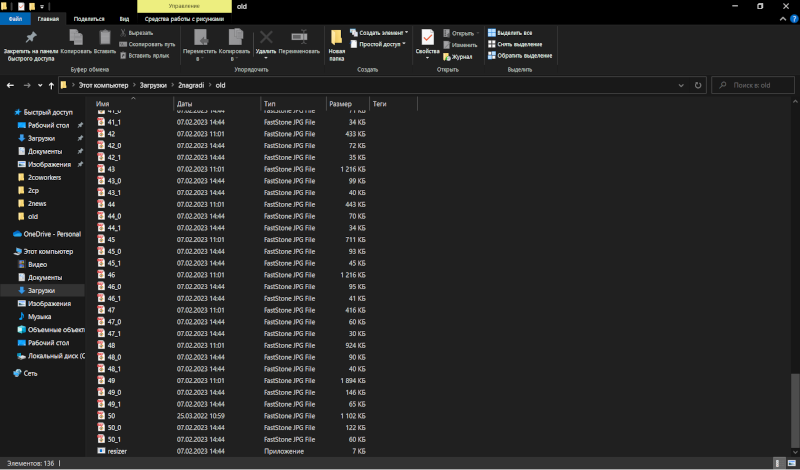
Task: Invert selection with Обратить выделение
Action: (520, 56)
